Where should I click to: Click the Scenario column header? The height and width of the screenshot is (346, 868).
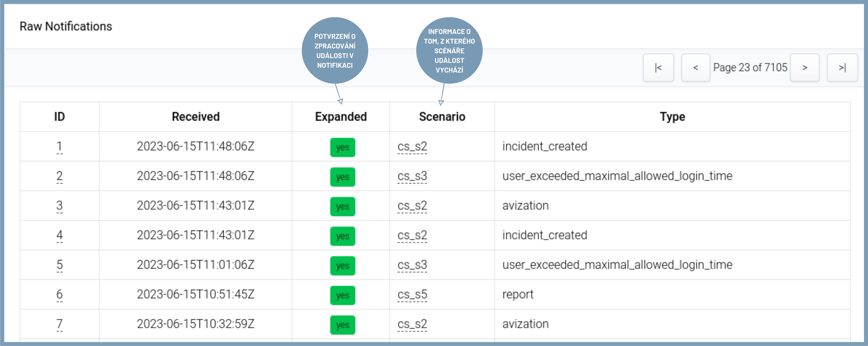(x=442, y=117)
